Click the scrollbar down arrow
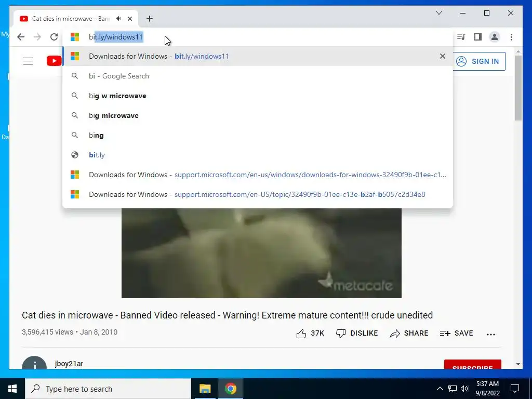 point(518,364)
